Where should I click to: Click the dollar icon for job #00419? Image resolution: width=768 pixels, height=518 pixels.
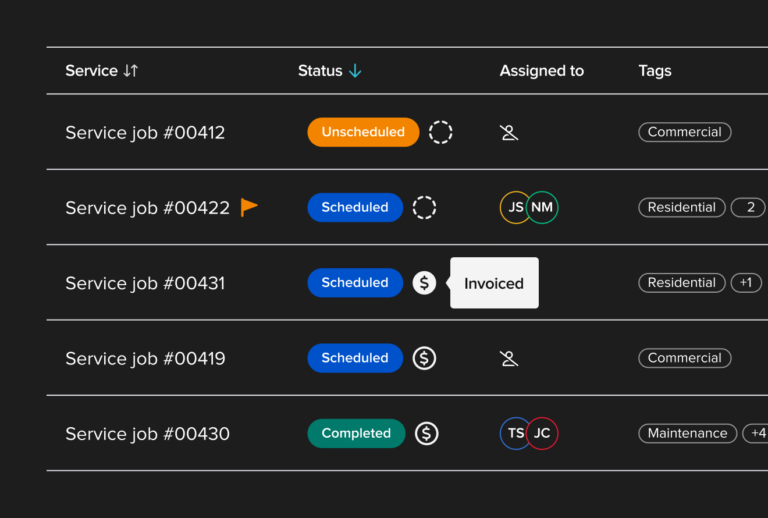click(x=424, y=358)
